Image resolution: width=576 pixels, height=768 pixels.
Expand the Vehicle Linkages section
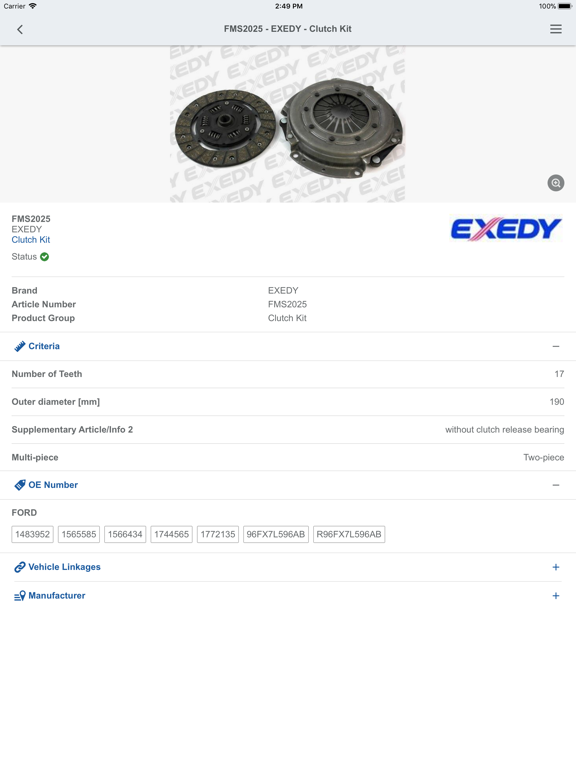coord(555,567)
